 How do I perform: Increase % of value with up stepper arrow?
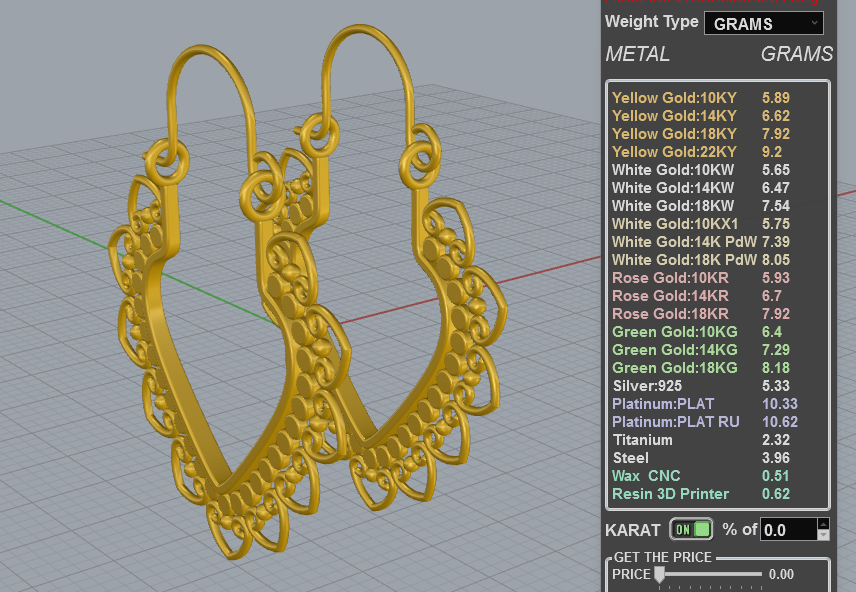[824, 523]
